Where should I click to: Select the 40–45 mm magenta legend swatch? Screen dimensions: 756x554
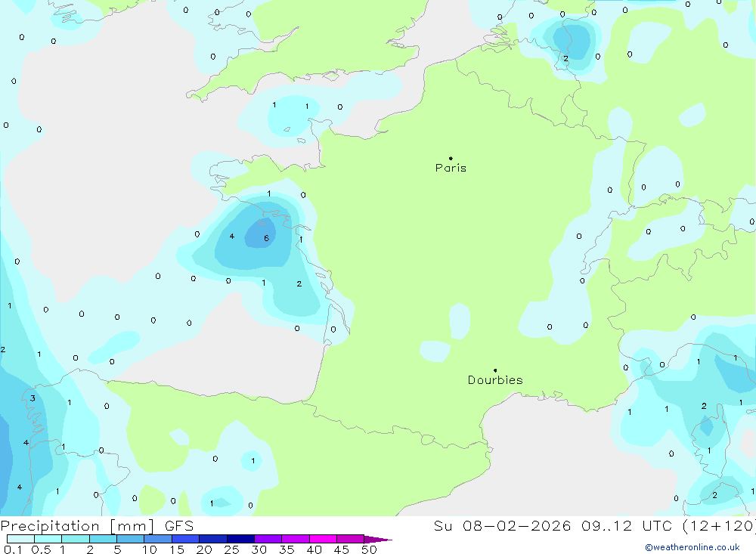tap(323, 539)
